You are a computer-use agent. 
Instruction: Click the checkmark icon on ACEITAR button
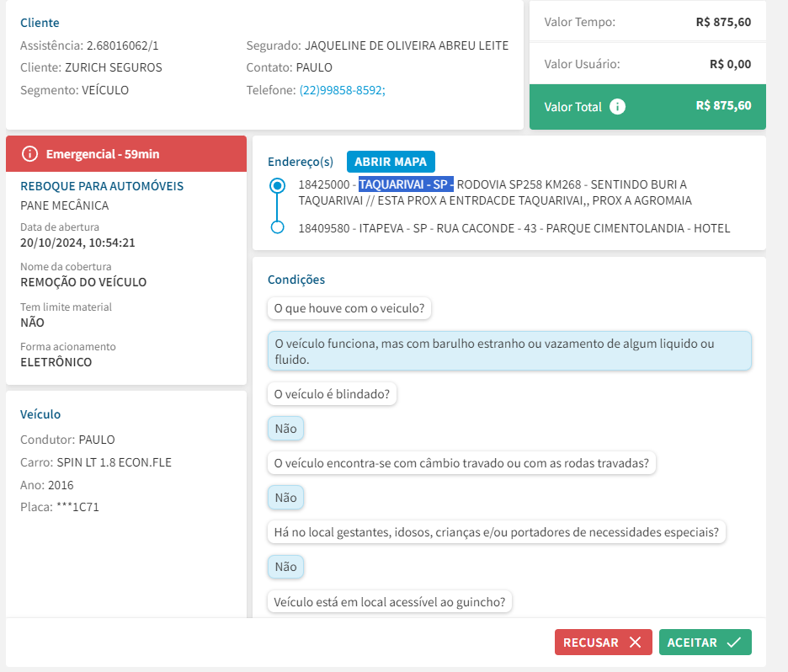click(x=733, y=643)
